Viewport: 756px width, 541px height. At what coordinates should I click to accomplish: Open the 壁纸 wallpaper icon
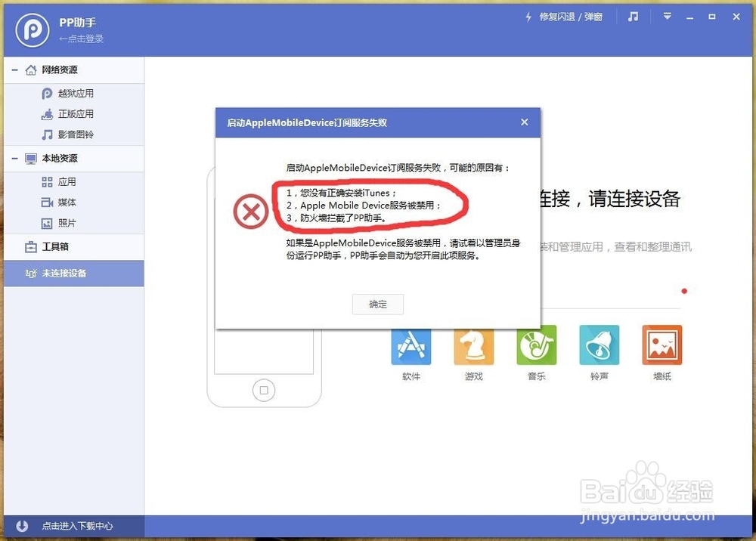click(x=662, y=345)
